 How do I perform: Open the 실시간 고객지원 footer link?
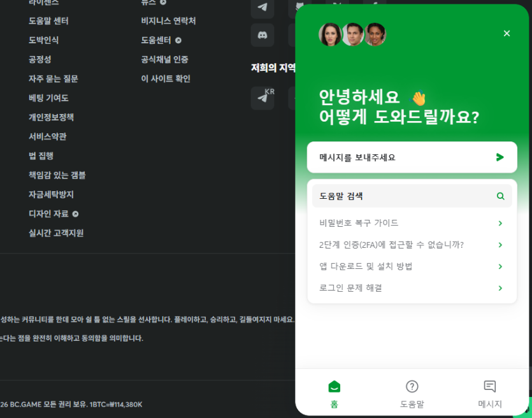click(56, 233)
